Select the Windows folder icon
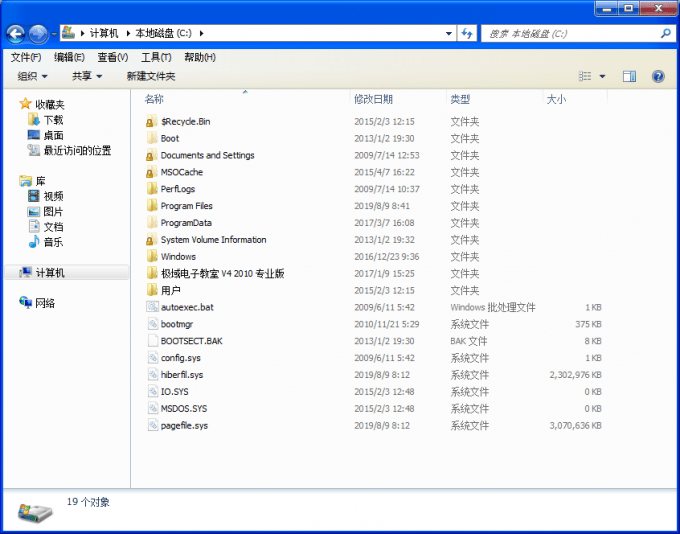The image size is (680, 534). (x=151, y=257)
